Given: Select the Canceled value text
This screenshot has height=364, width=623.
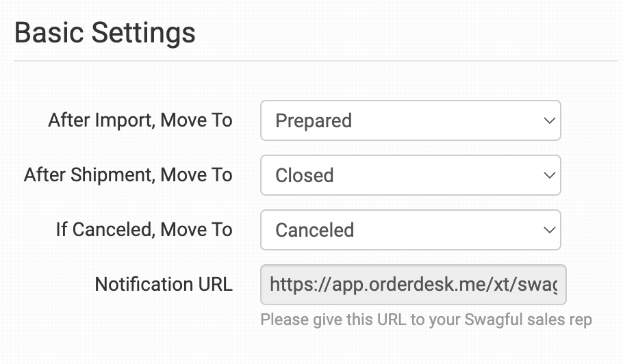Looking at the screenshot, I should pos(315,231).
